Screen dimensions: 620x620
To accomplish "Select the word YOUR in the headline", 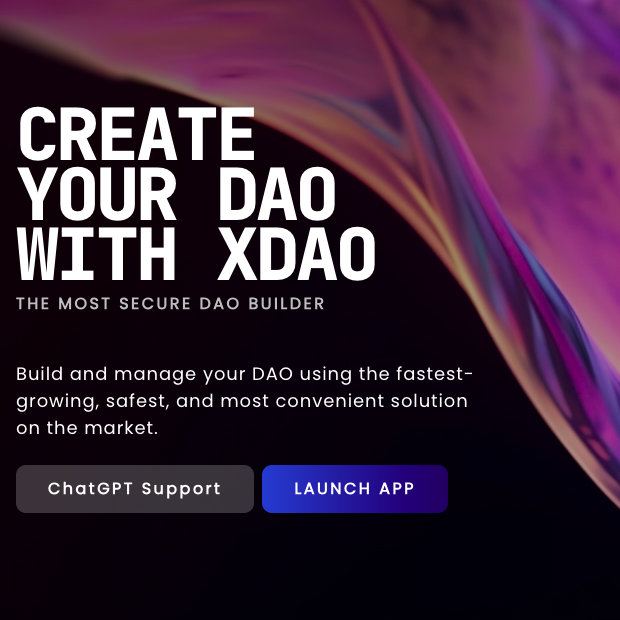I will point(97,194).
